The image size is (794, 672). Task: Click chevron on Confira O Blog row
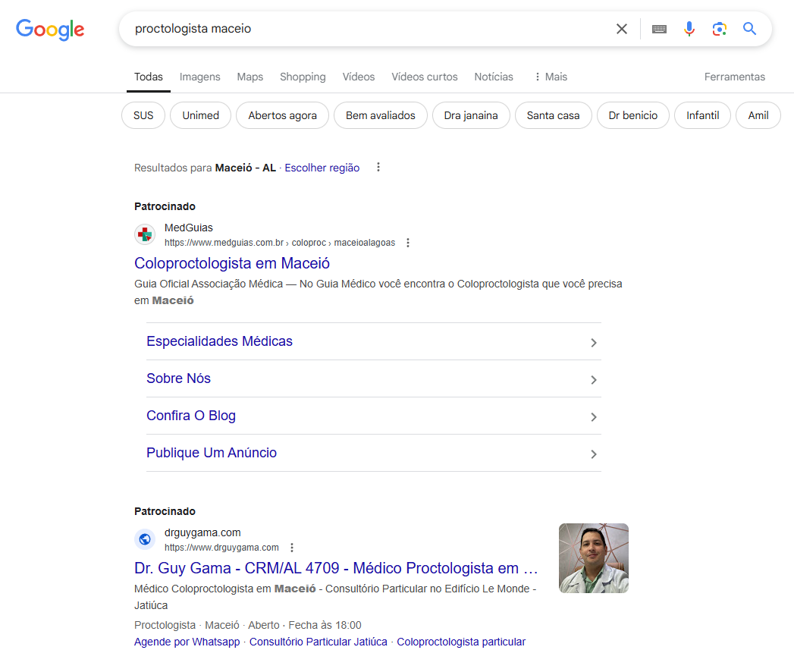(x=594, y=416)
